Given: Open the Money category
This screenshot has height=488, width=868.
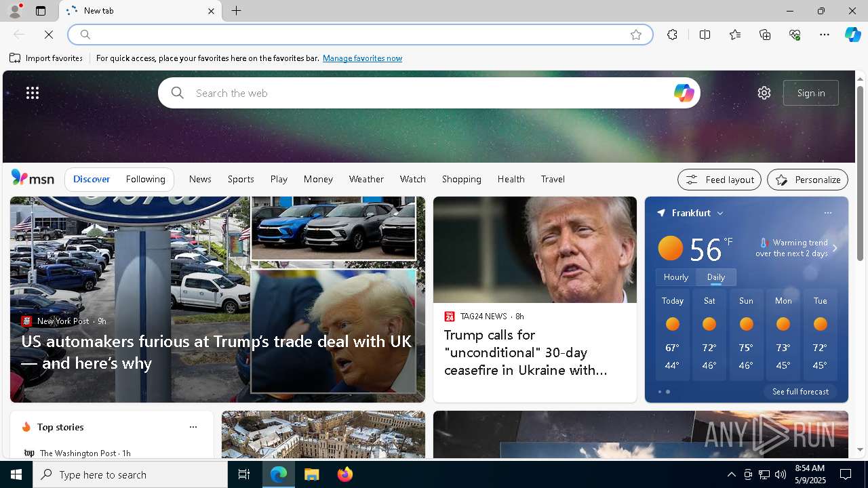Looking at the screenshot, I should click(318, 179).
